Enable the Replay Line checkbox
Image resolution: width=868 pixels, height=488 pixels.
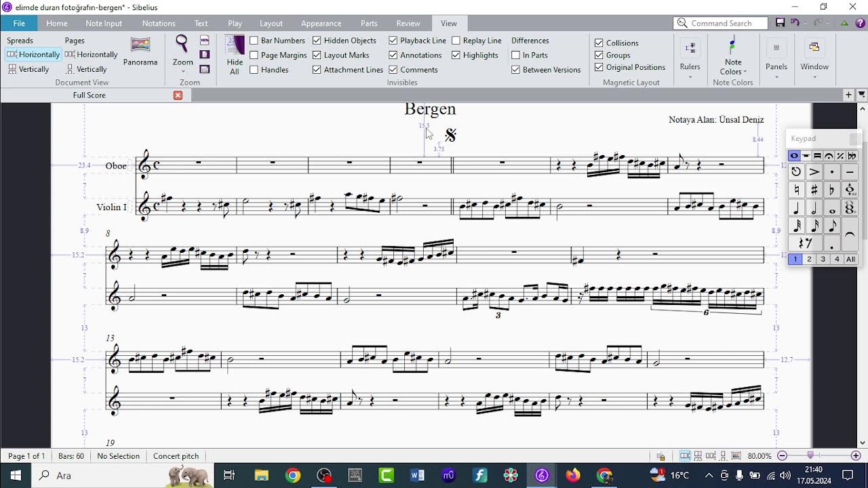point(456,41)
